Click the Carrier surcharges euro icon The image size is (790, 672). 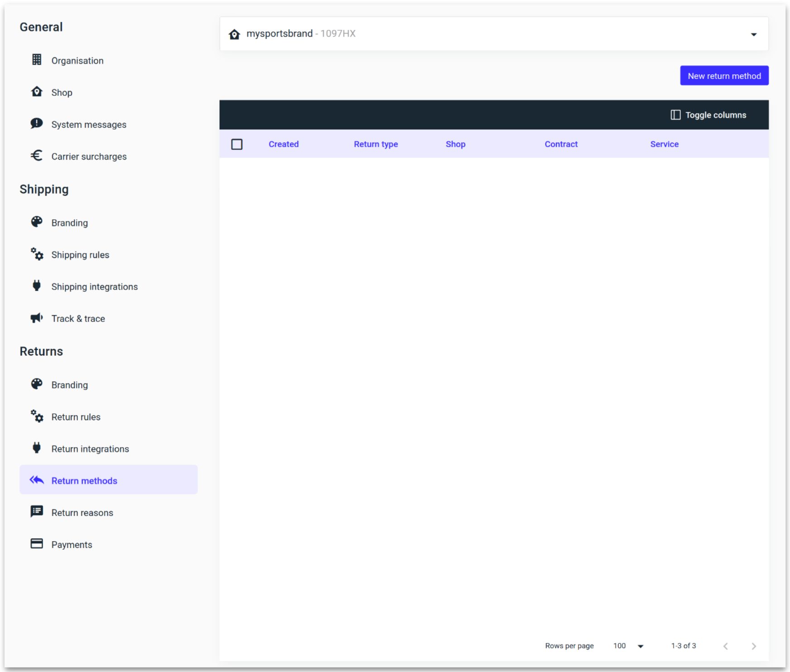36,155
